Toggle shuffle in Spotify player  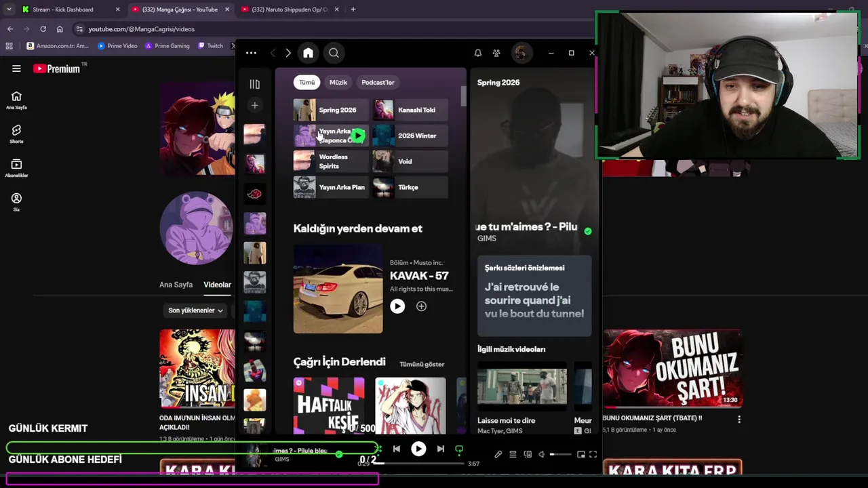coord(378,449)
